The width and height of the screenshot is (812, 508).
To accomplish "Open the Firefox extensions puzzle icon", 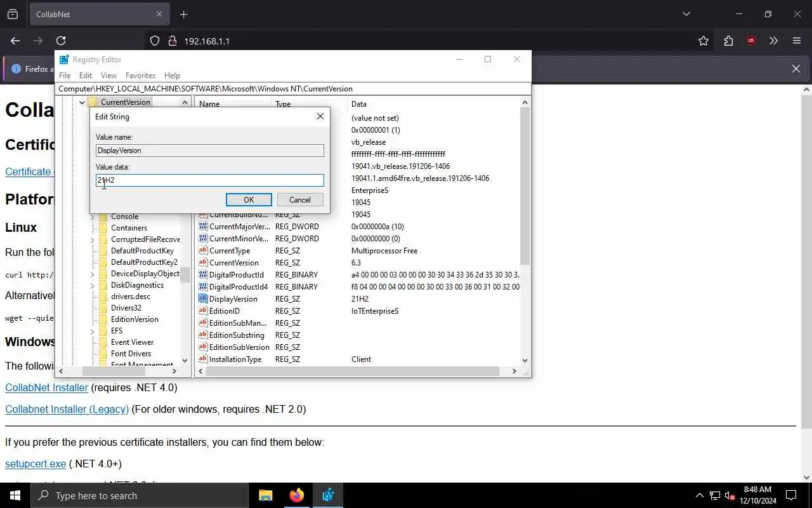I will coord(728,41).
